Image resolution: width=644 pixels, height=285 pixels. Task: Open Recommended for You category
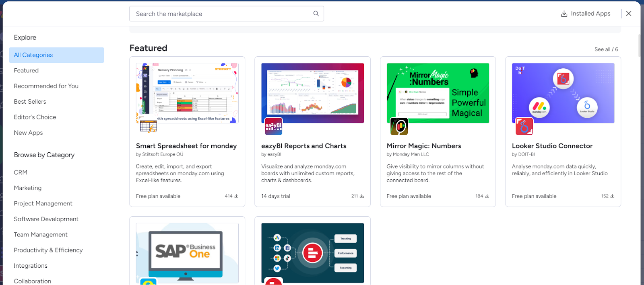46,86
